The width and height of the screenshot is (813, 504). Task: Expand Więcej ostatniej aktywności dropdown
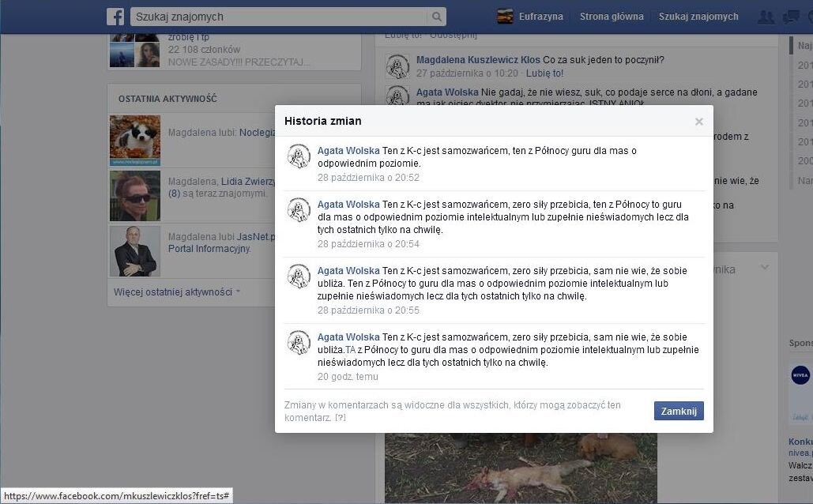pos(177,291)
